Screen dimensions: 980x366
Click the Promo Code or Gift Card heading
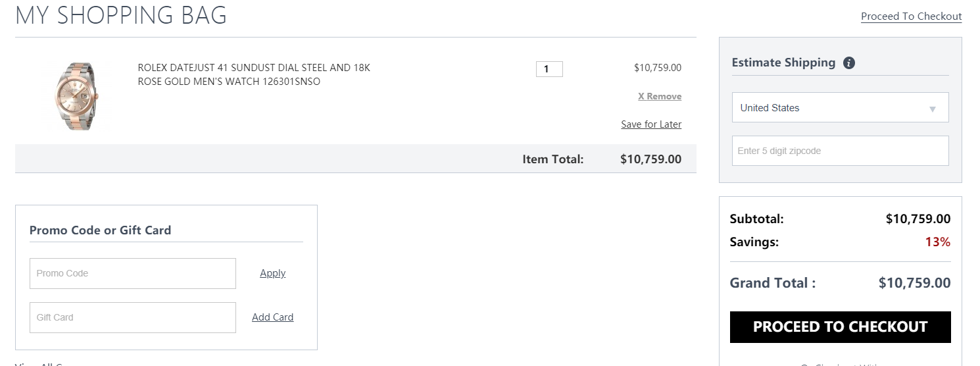(100, 230)
